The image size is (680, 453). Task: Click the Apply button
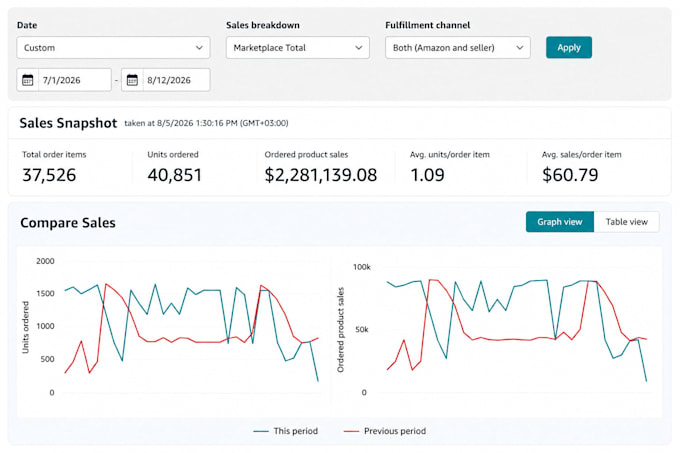(569, 47)
